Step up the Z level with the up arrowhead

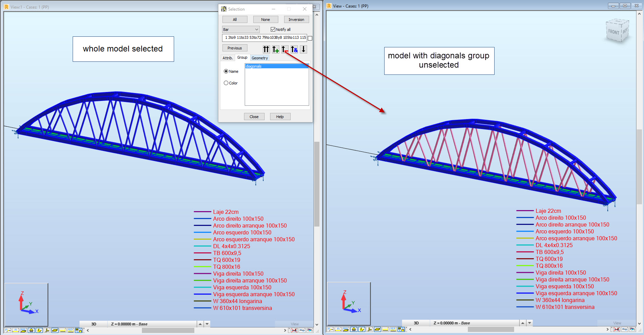[x=200, y=324]
